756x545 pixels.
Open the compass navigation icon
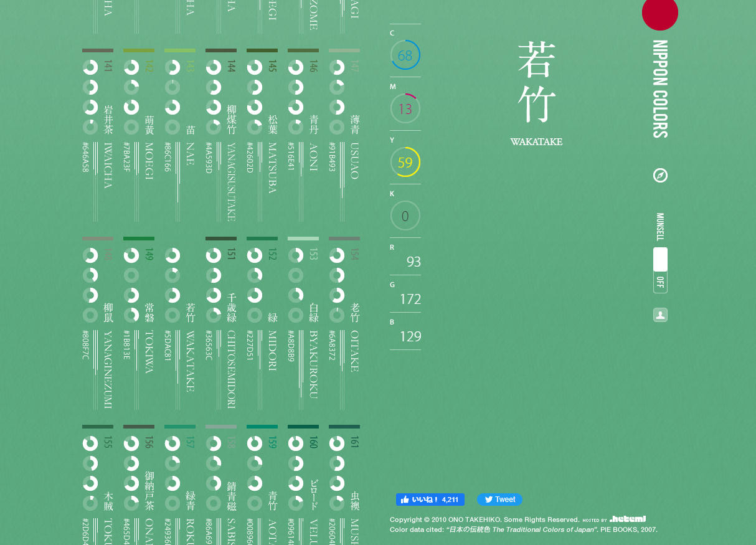[x=660, y=176]
